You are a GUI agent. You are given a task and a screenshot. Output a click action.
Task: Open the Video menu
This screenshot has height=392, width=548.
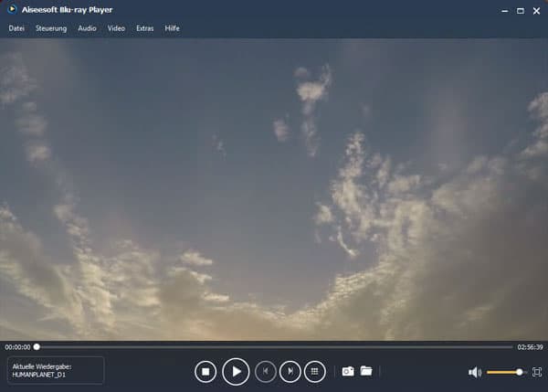116,28
